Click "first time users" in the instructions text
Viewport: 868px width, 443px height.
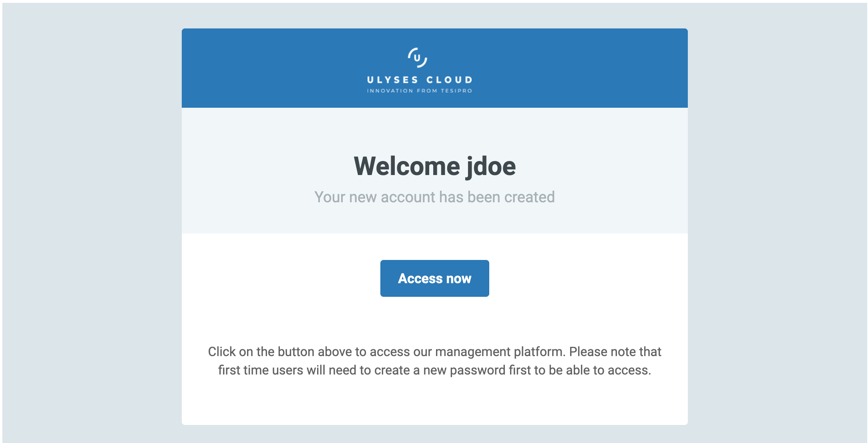[261, 370]
